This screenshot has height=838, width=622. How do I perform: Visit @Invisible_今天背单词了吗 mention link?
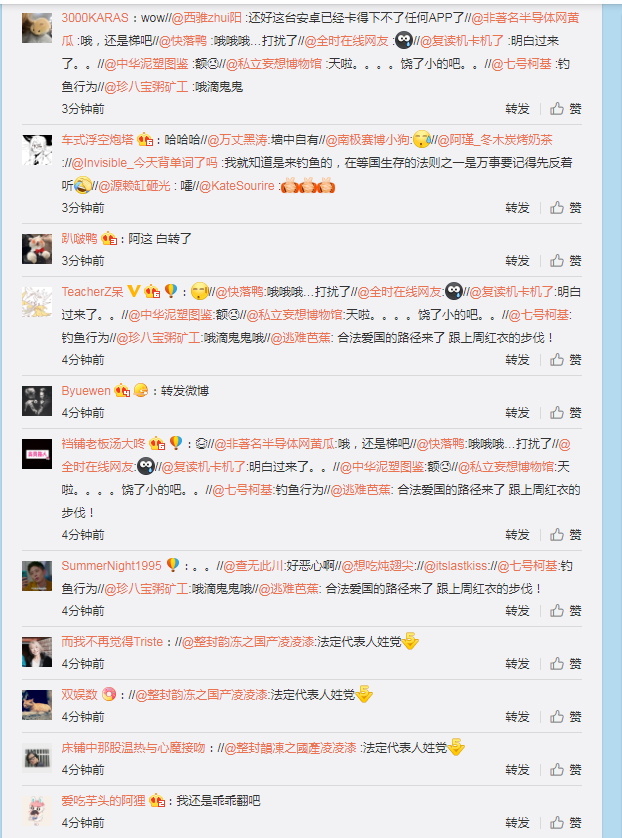pyautogui.click(x=144, y=162)
